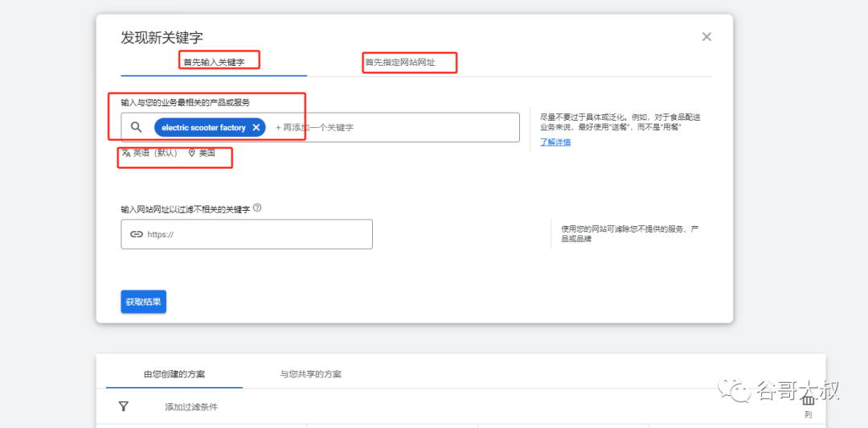This screenshot has width=868, height=428.
Task: Switch to 首先输入关键字 tab
Action: pyautogui.click(x=214, y=62)
